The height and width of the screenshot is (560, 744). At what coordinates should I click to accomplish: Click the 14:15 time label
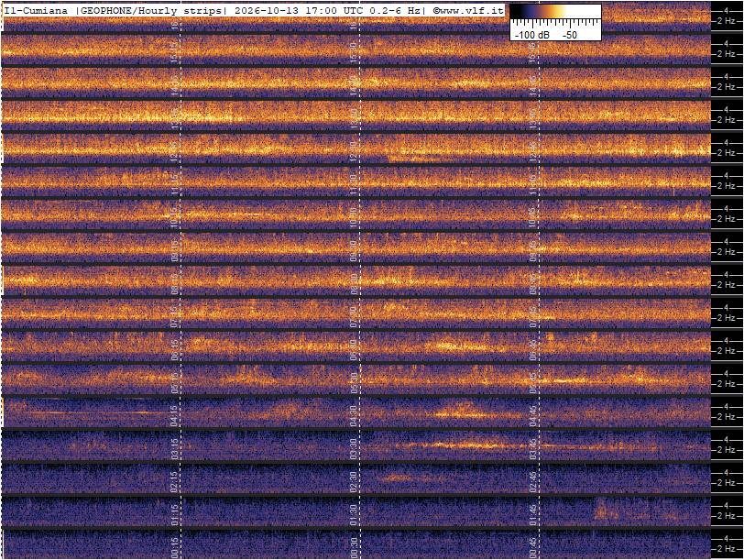(175, 86)
